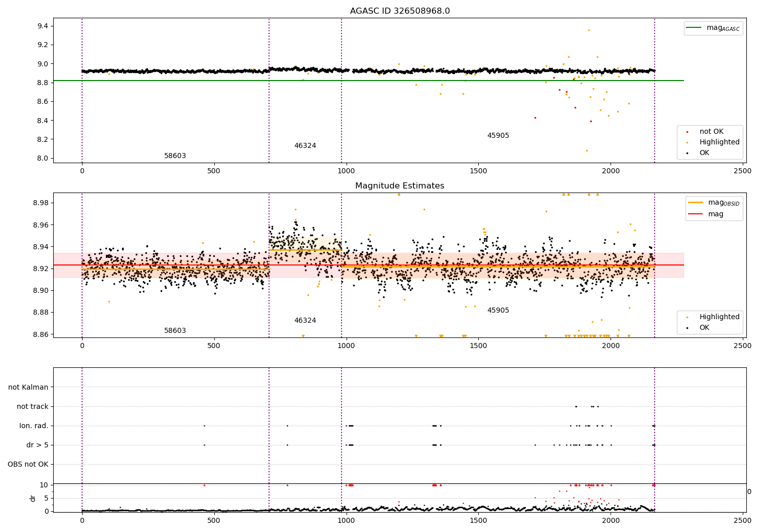The image size is (760, 532).
Task: Click the 8.6 y-axis tick label
Action: (43, 101)
